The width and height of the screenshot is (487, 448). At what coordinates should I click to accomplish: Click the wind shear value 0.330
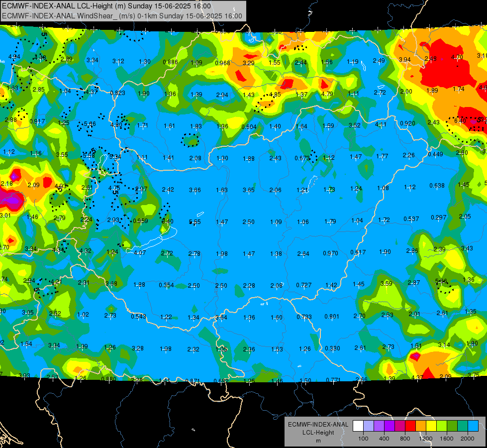(x=333, y=348)
